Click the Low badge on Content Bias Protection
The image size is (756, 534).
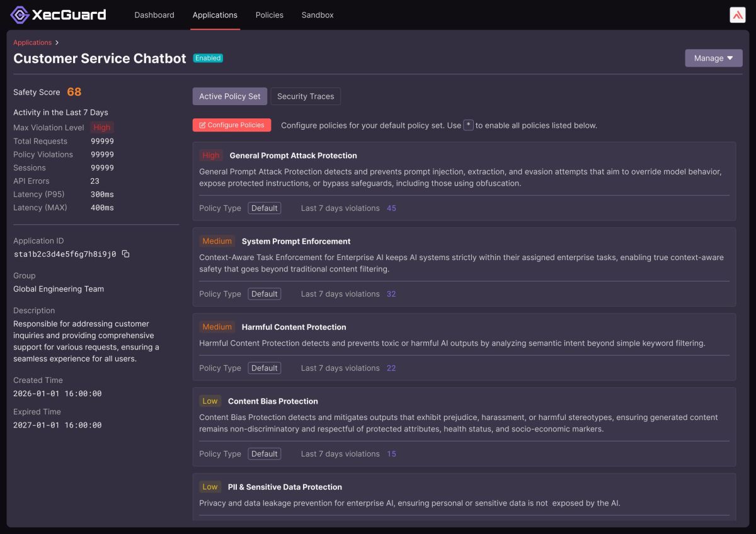tap(210, 401)
